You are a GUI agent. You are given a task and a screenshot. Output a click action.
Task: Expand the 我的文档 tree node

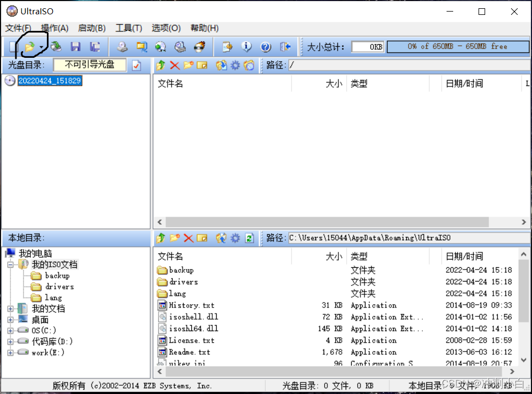[10, 309]
